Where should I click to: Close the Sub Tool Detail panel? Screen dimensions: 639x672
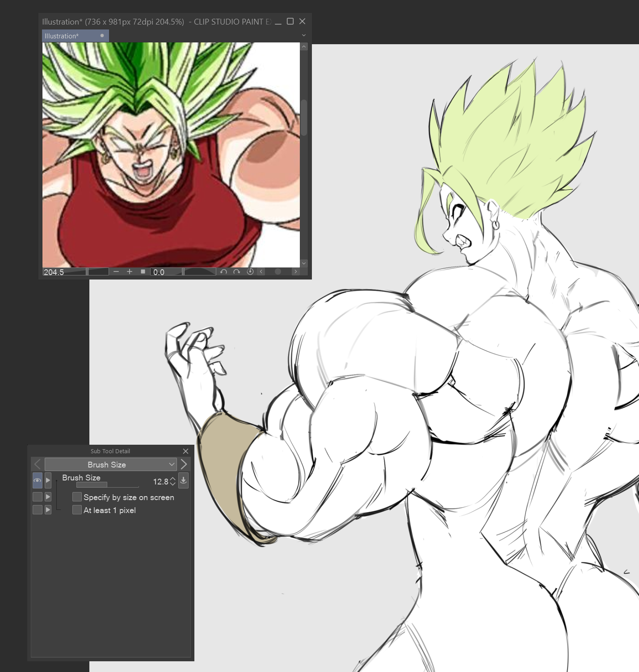point(186,451)
